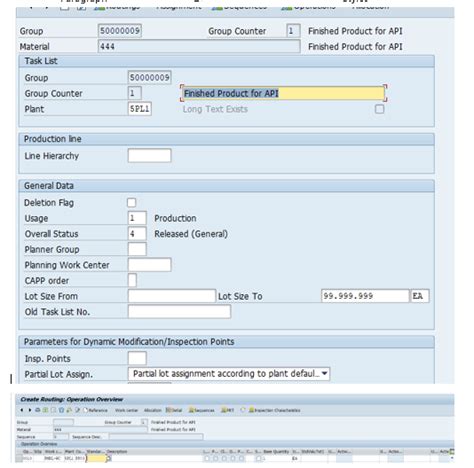Expand the Partial Lot Assign. dropdown
Viewport: 474px width, 468px height.
pyautogui.click(x=324, y=374)
